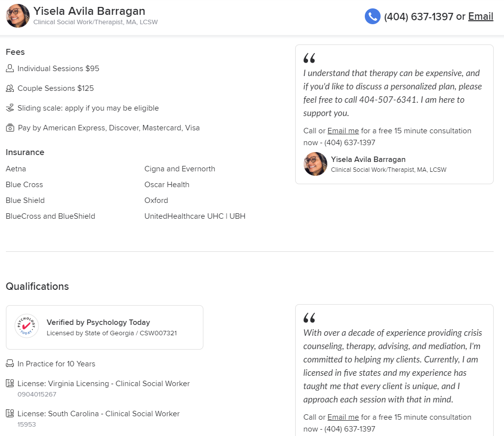
Task: Click Email me in the fees quote card
Action: [343, 131]
